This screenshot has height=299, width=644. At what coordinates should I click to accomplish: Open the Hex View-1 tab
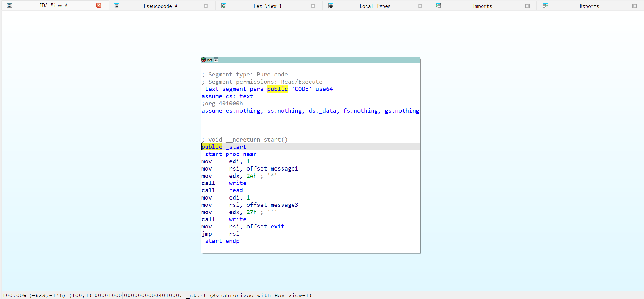pyautogui.click(x=267, y=6)
